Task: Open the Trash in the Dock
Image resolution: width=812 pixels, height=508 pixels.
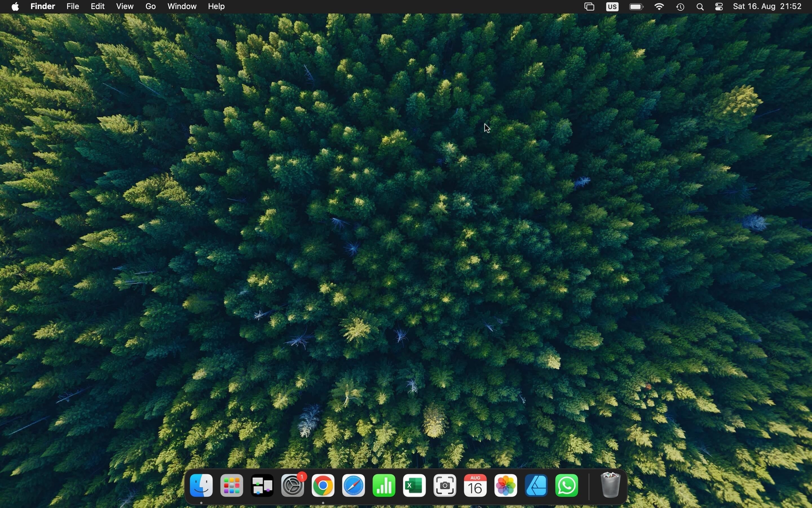Action: [x=611, y=485]
